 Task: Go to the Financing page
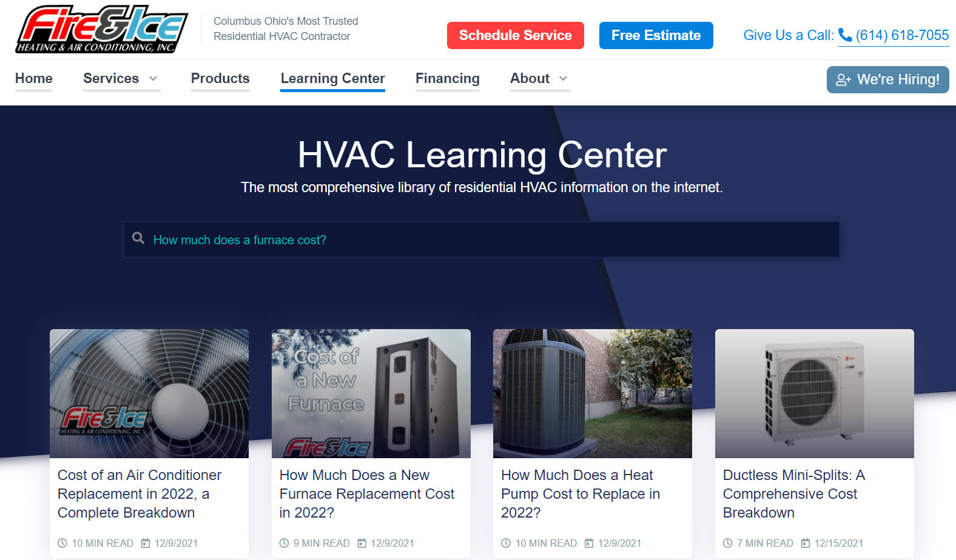click(447, 79)
